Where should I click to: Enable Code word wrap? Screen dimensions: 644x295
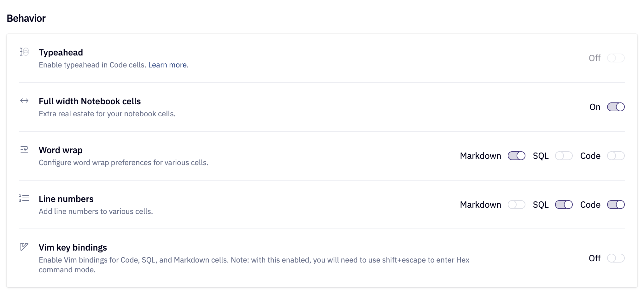[x=616, y=156]
